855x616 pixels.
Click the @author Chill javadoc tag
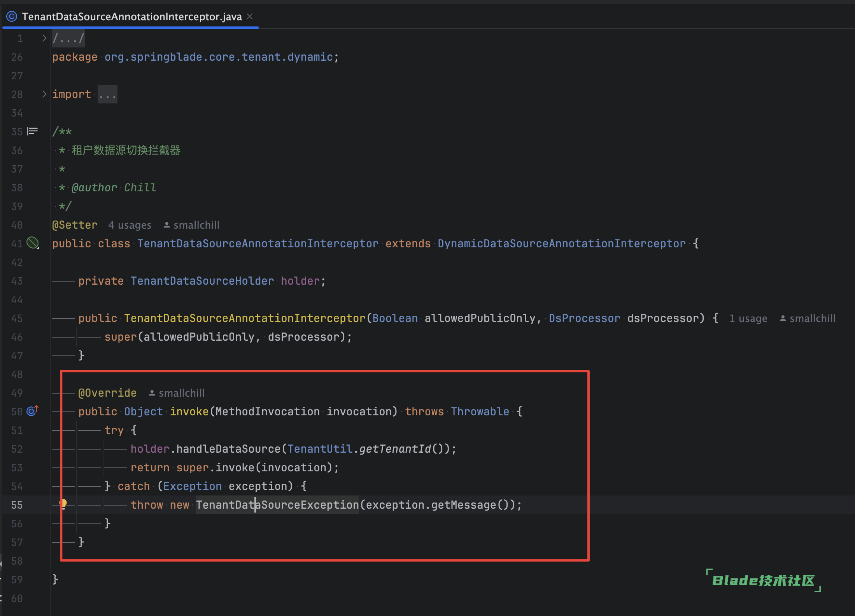click(x=114, y=188)
